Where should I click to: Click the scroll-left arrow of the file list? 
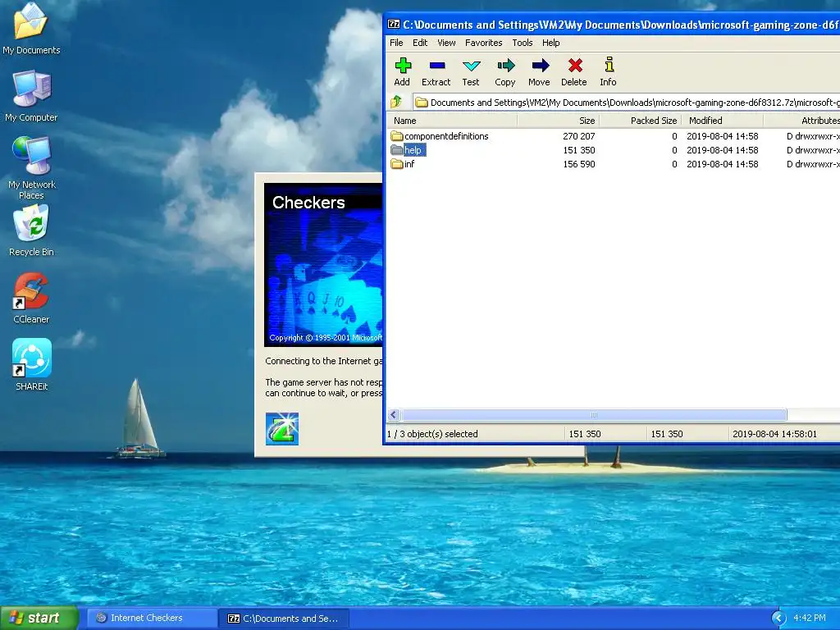pos(394,414)
